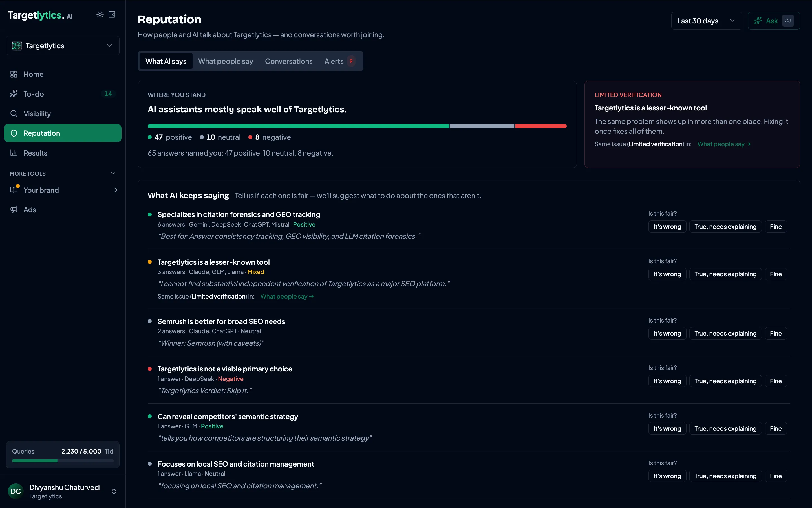
Task: Click the DC user avatar
Action: [x=16, y=491]
